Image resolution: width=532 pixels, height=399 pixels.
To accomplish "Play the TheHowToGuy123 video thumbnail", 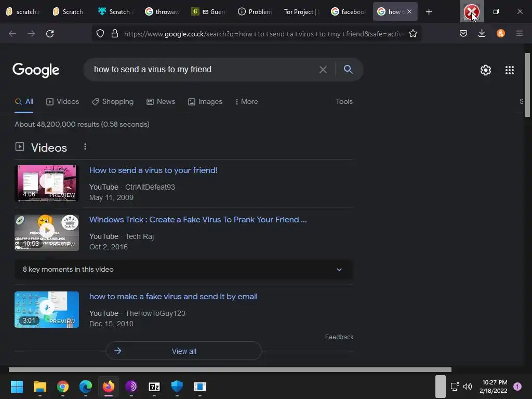I will 47,310.
